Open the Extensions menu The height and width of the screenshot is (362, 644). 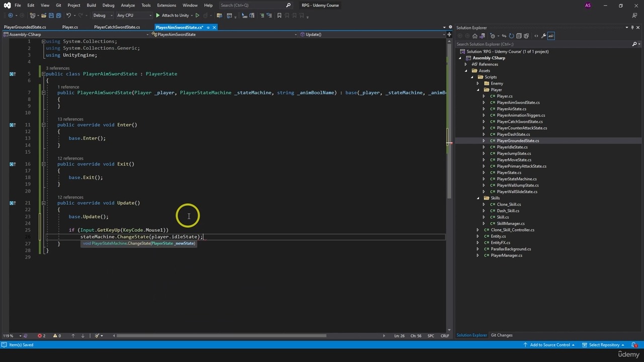167,6
